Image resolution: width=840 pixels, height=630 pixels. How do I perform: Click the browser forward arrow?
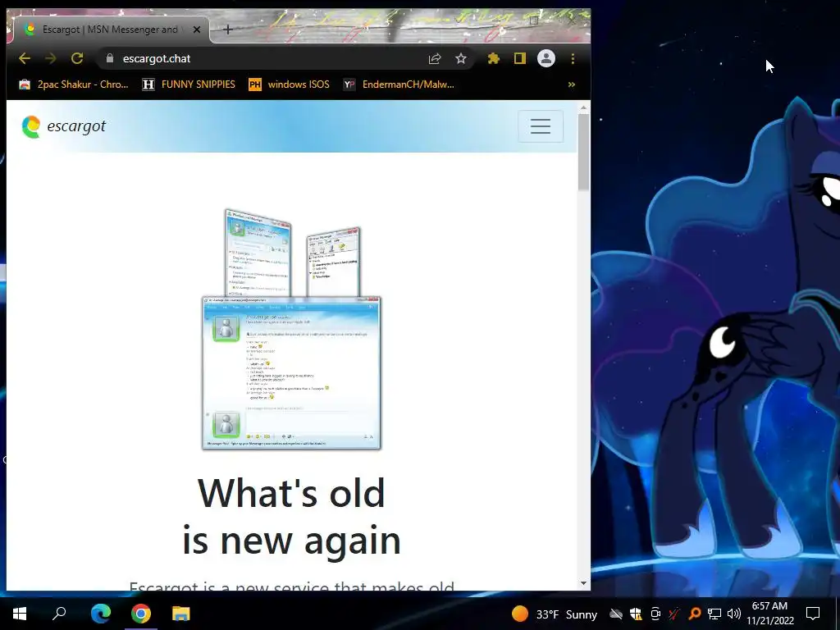tap(51, 58)
